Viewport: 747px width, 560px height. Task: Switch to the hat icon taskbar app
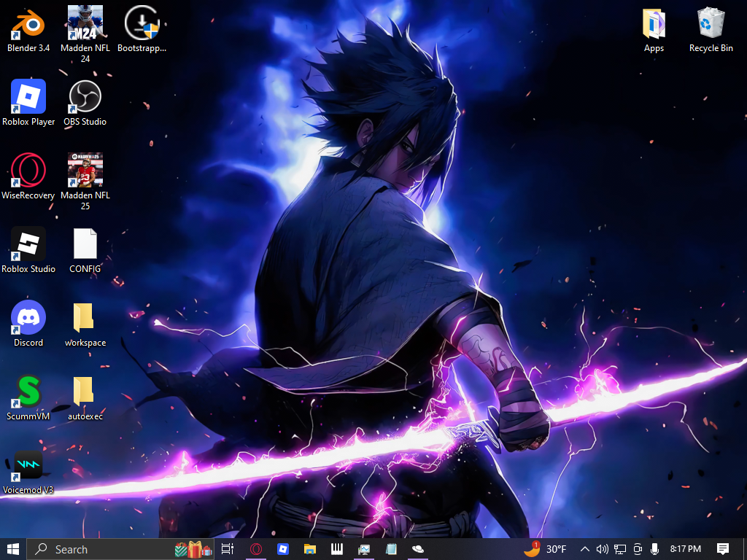point(418,549)
